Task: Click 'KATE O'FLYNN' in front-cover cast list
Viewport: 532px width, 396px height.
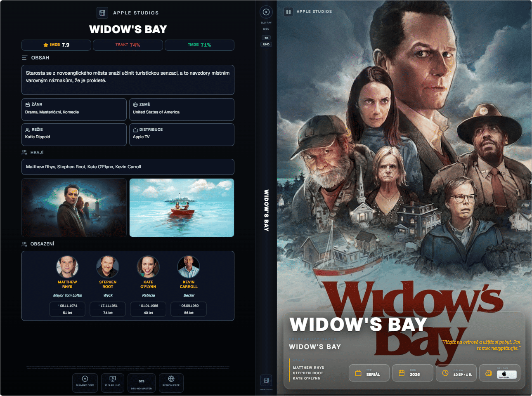Action: tap(307, 378)
